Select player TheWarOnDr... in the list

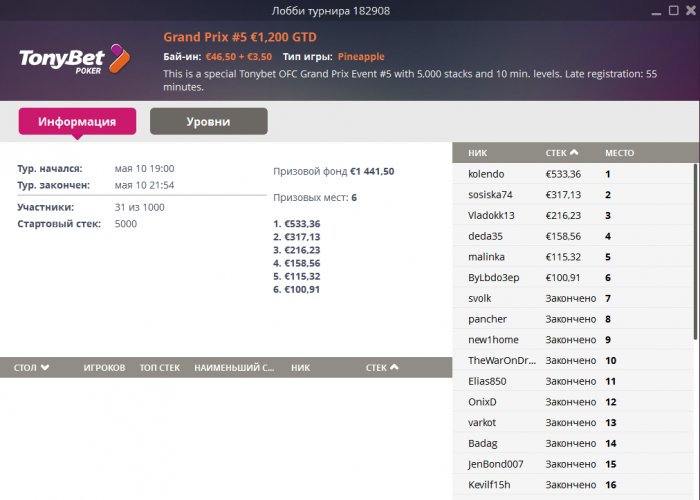tap(503, 360)
